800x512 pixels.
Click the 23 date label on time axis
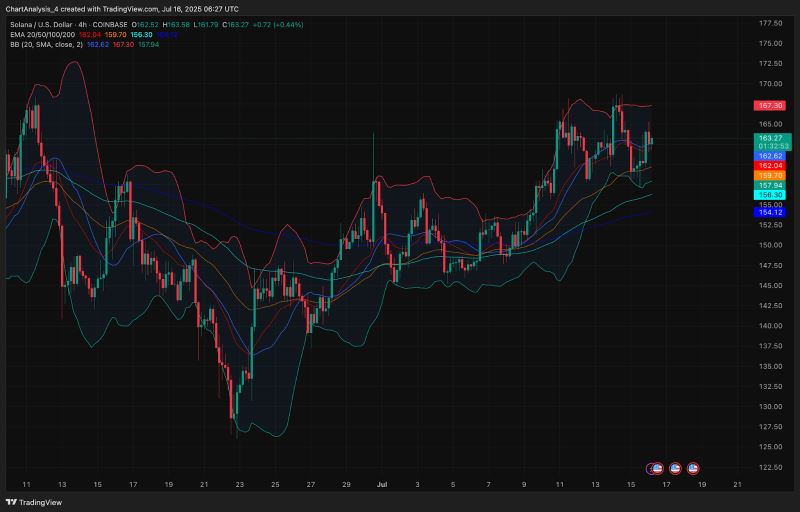pos(240,482)
